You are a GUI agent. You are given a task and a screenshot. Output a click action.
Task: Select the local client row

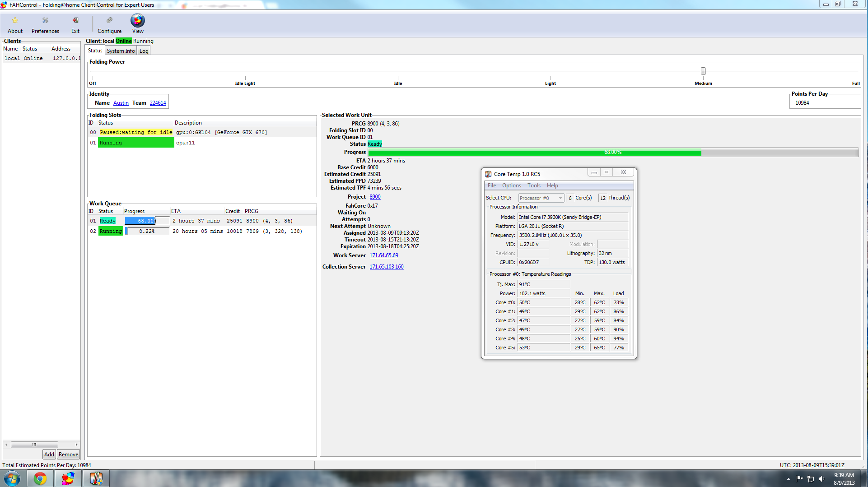(42, 58)
